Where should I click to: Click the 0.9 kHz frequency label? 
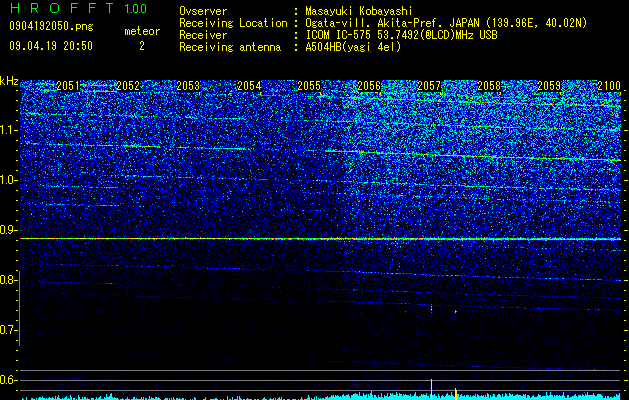9,230
